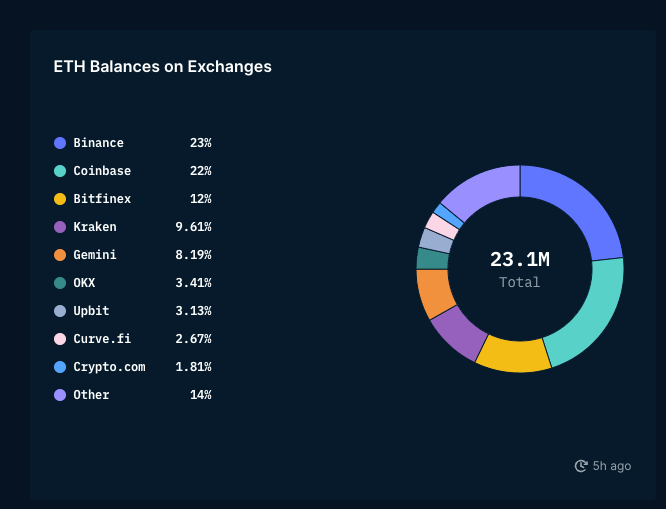Click the orange Gemini donut slice
This screenshot has width=666, height=509.
click(x=435, y=292)
